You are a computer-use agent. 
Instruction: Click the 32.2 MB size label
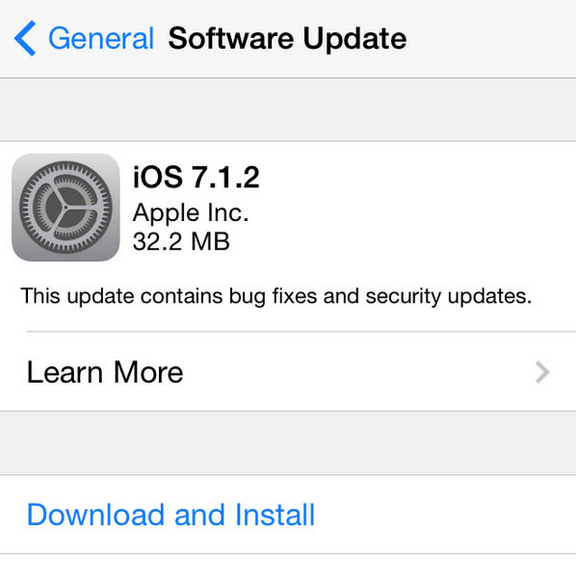coord(181,241)
